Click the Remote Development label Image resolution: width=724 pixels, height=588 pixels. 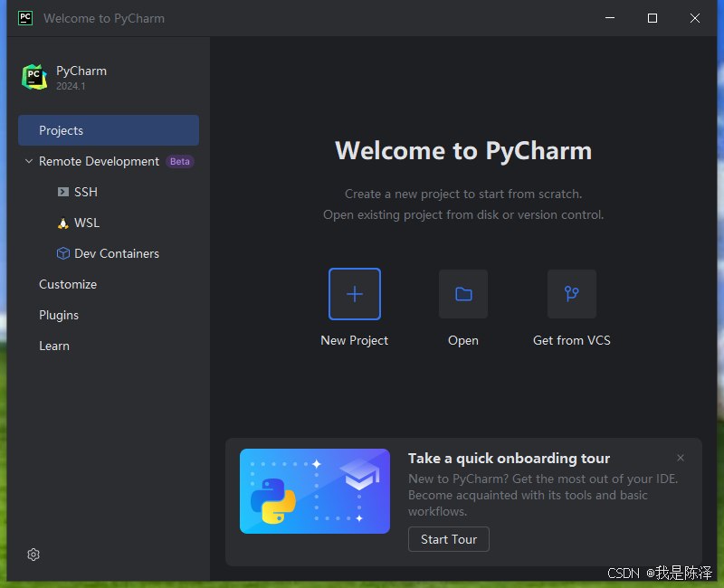pos(99,162)
